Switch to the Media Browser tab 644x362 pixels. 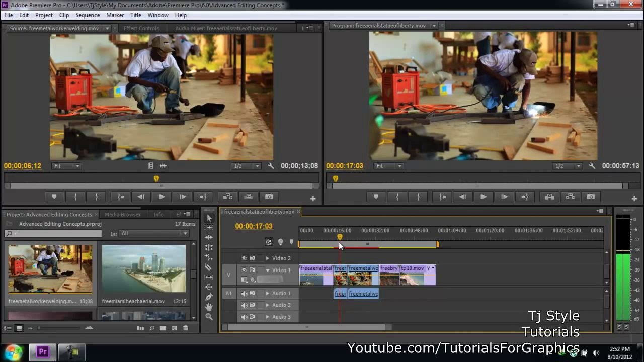(123, 214)
